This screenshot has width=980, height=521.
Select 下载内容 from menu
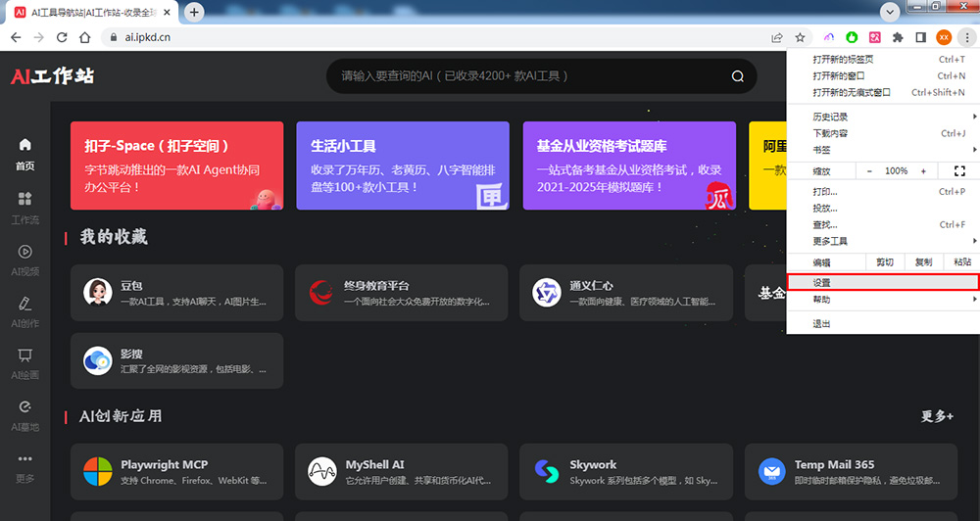click(883, 133)
